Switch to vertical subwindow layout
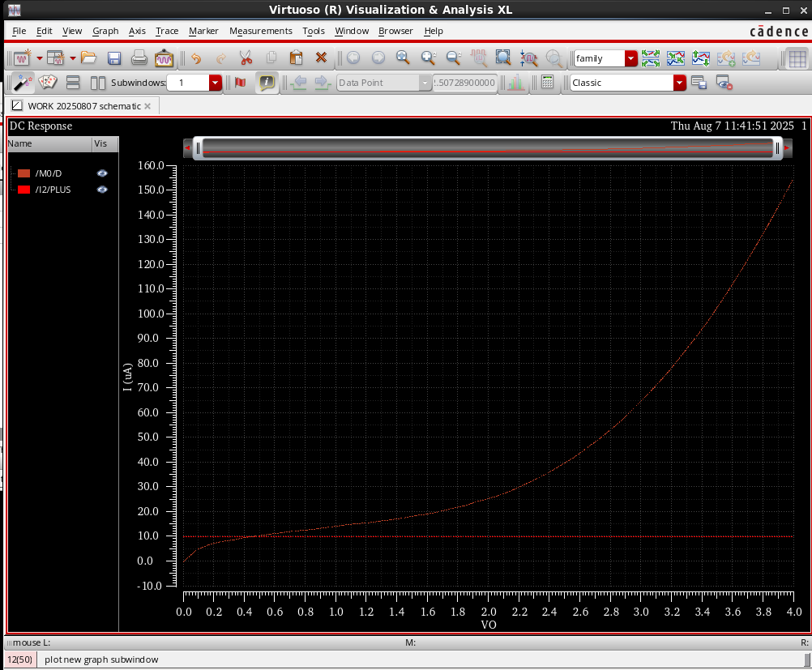812x670 pixels. (x=73, y=83)
